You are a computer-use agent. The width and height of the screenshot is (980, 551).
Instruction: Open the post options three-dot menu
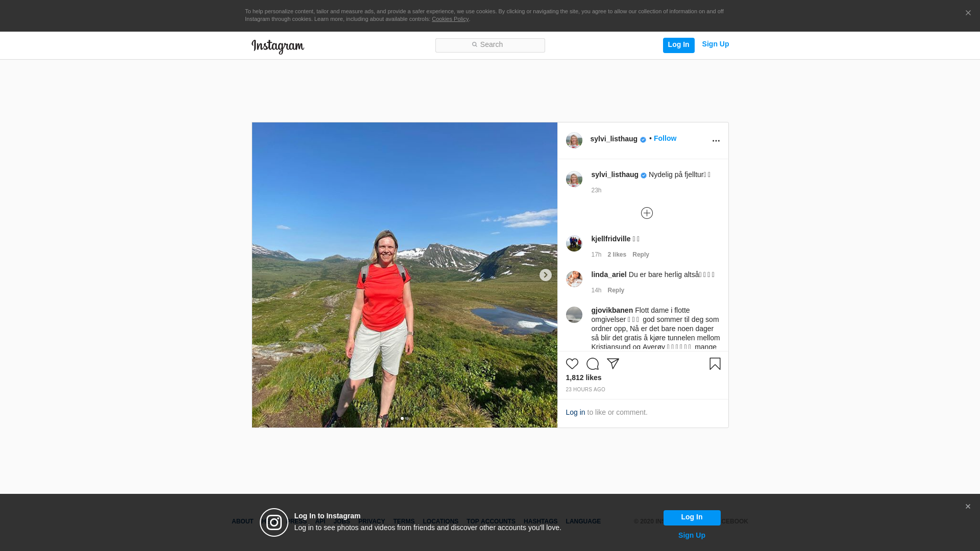click(716, 141)
